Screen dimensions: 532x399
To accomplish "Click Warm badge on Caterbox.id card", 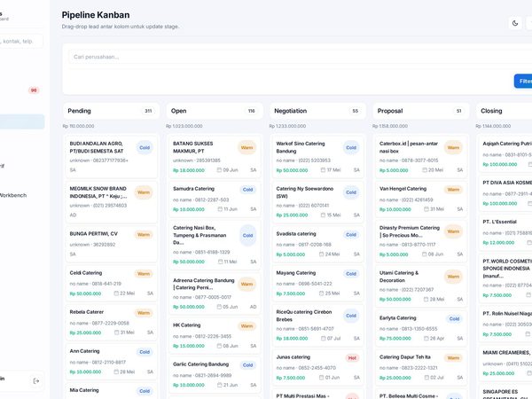I will pos(453,147).
